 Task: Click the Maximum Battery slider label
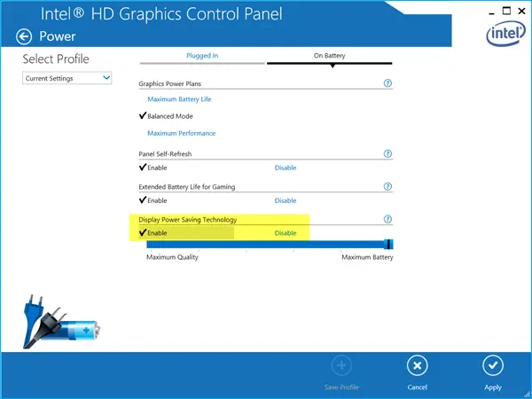(x=367, y=257)
